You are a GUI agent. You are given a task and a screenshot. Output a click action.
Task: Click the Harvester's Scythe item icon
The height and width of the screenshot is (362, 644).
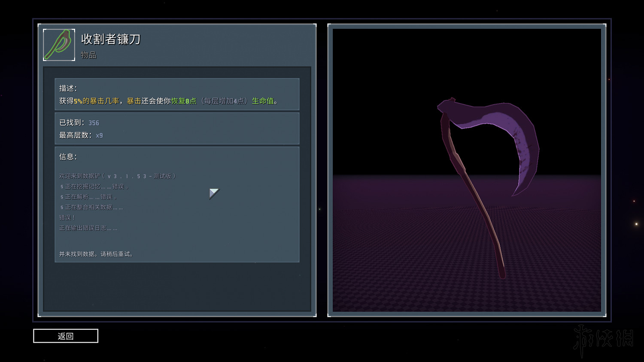[59, 45]
